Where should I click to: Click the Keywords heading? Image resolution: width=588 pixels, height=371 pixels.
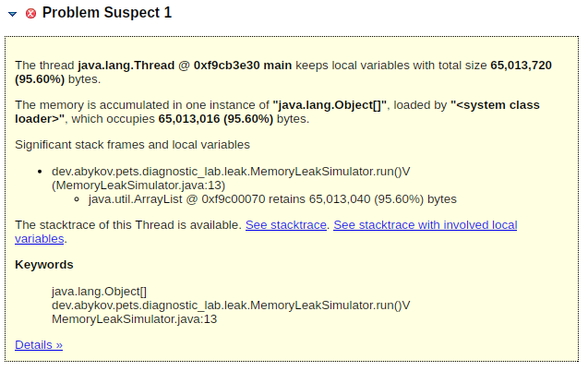[x=44, y=265]
